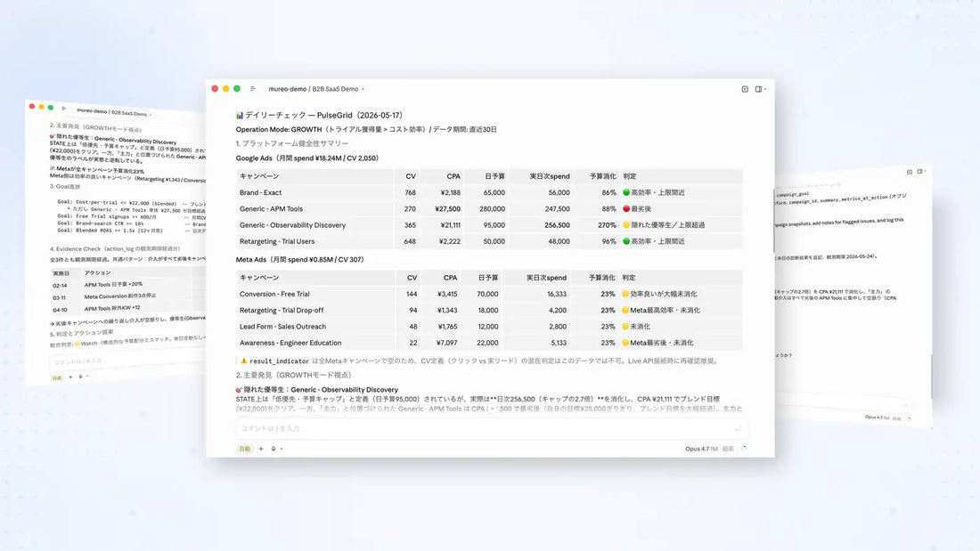This screenshot has width=980, height=551.
Task: Click the warning icon before result_indicator note
Action: pyautogui.click(x=244, y=361)
